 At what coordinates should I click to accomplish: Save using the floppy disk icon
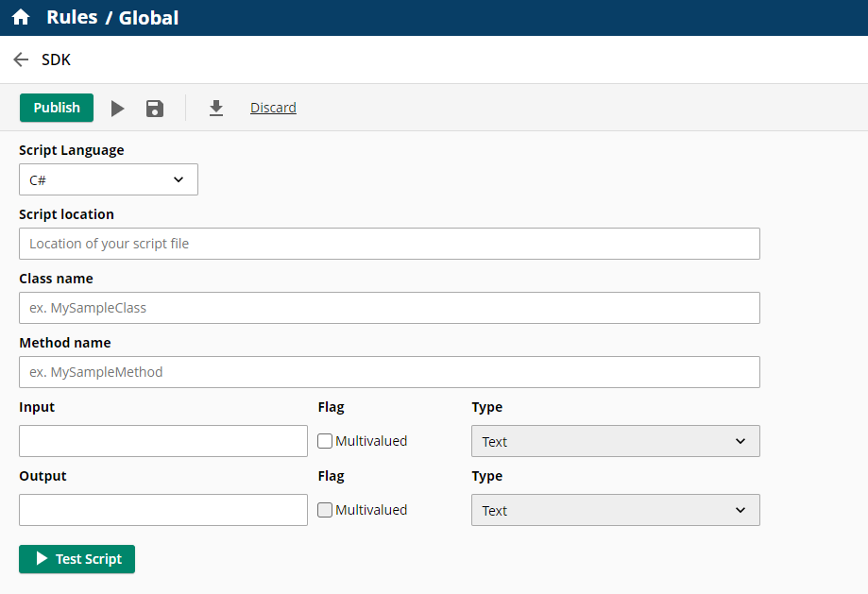pos(155,109)
